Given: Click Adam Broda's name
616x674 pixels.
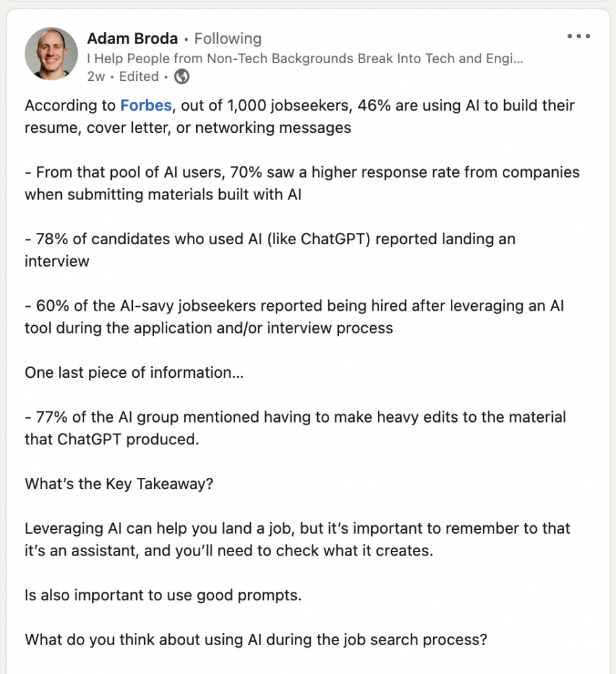Looking at the screenshot, I should tap(132, 38).
